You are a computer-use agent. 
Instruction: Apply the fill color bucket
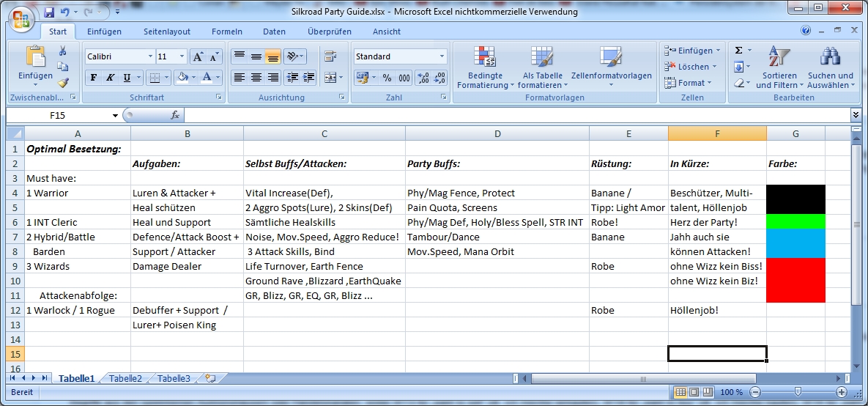[x=182, y=78]
